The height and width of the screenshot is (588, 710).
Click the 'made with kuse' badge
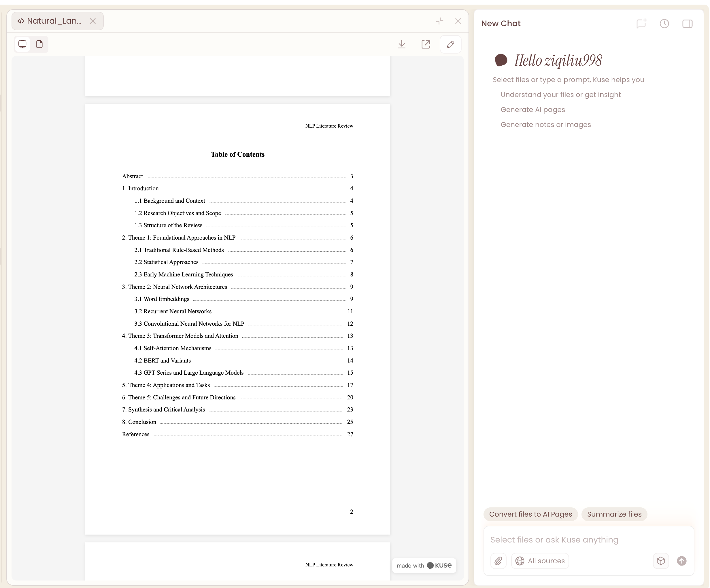(424, 565)
